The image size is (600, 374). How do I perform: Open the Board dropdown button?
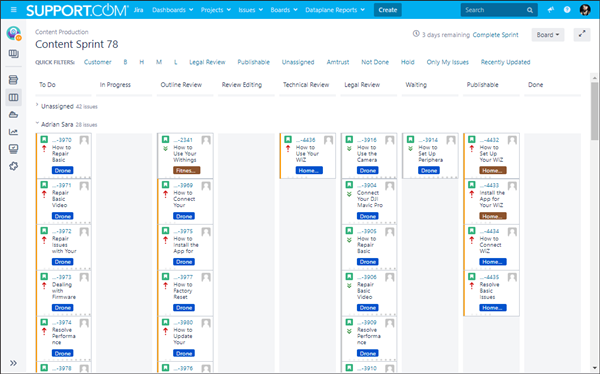tap(548, 35)
